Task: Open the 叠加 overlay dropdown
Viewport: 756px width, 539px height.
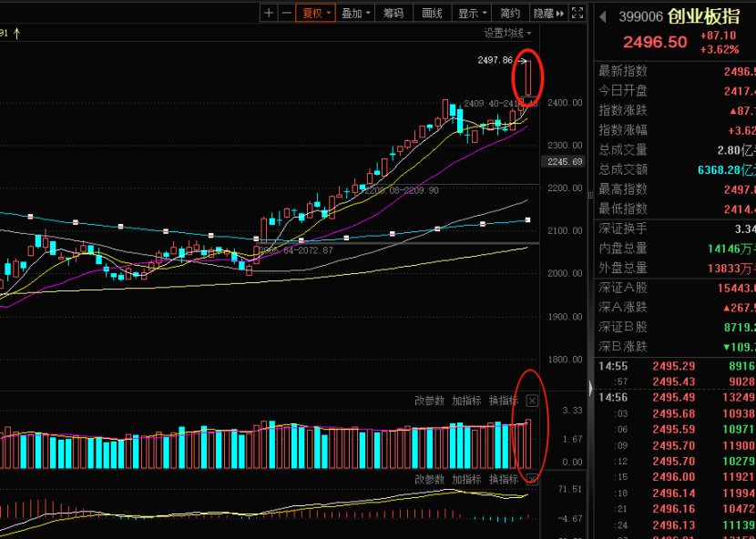Action: pos(354,13)
